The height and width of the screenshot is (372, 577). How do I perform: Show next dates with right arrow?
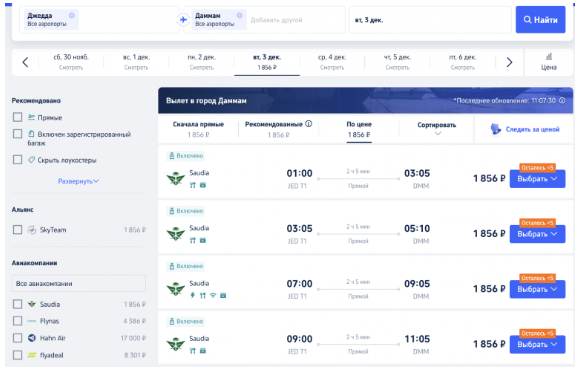(x=509, y=62)
